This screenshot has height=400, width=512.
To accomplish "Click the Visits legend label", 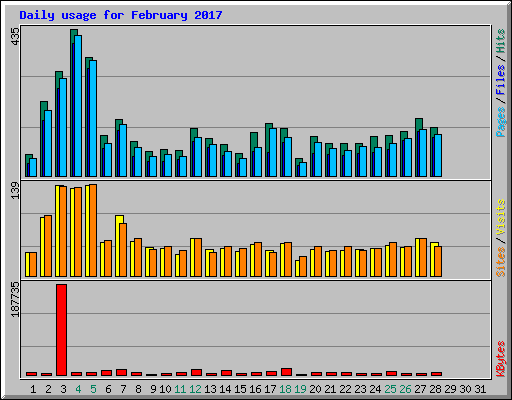I will pos(500,217).
